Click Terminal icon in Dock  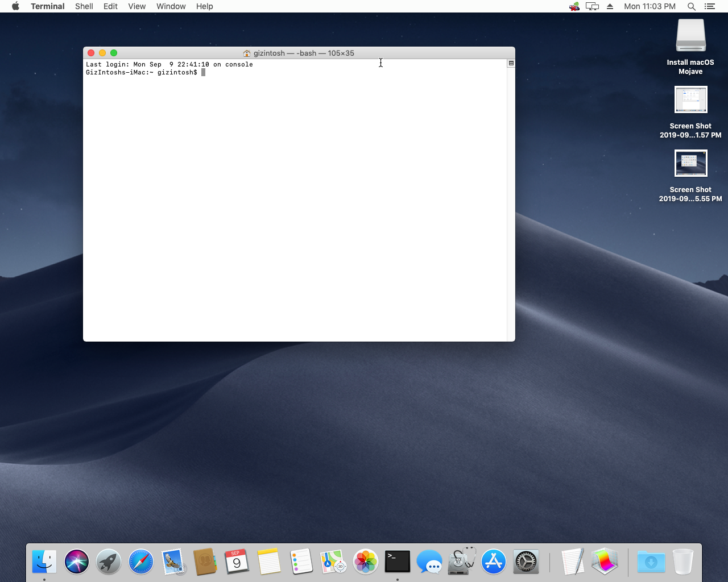[x=398, y=562]
